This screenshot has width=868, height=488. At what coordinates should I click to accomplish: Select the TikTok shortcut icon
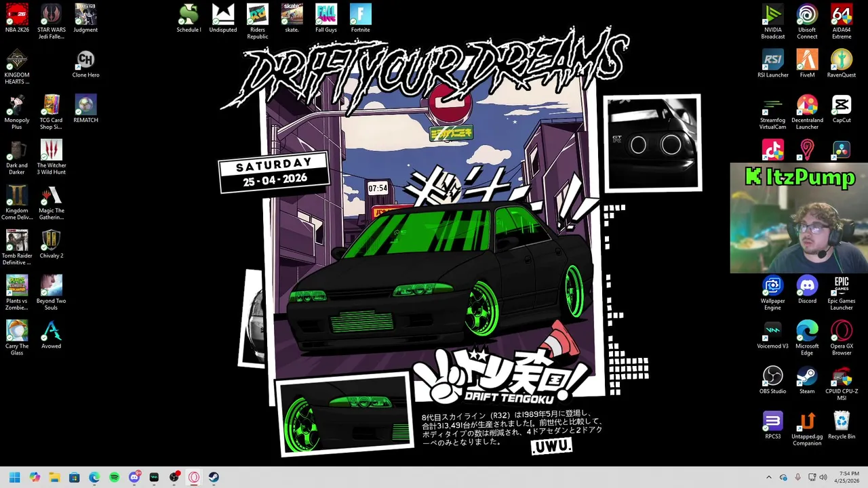(773, 150)
